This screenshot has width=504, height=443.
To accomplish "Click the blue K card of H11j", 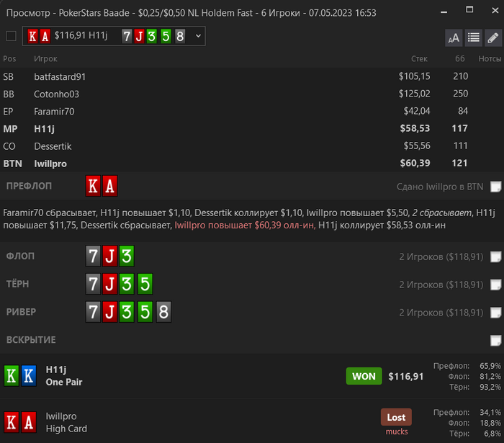I will tap(29, 375).
